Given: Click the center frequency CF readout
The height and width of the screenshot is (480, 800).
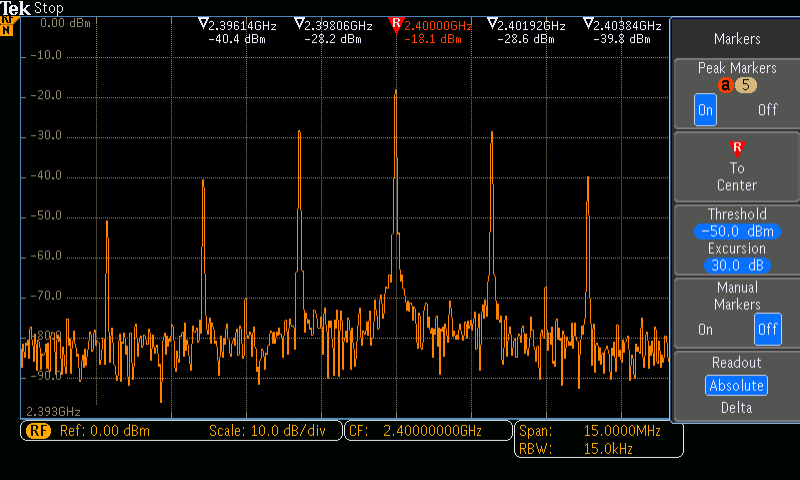Looking at the screenshot, I should coord(427,431).
